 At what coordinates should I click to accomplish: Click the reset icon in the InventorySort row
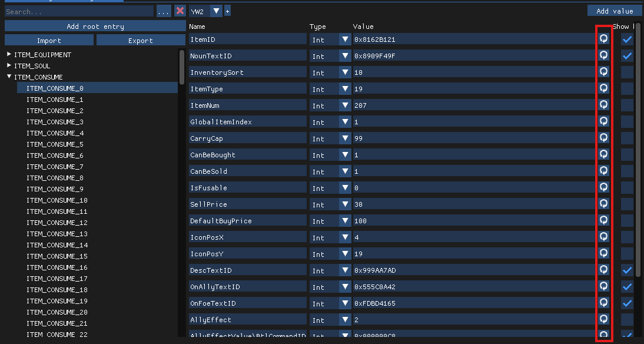(x=603, y=71)
